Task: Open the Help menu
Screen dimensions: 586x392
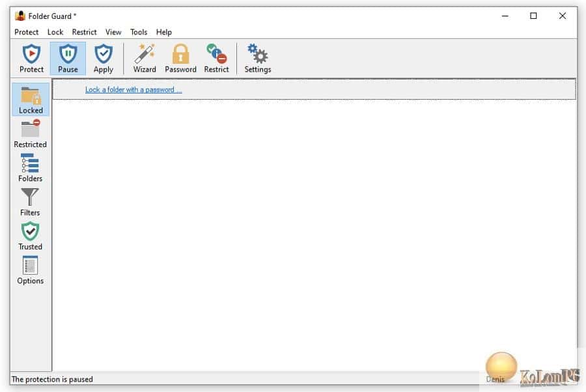Action: coord(163,32)
